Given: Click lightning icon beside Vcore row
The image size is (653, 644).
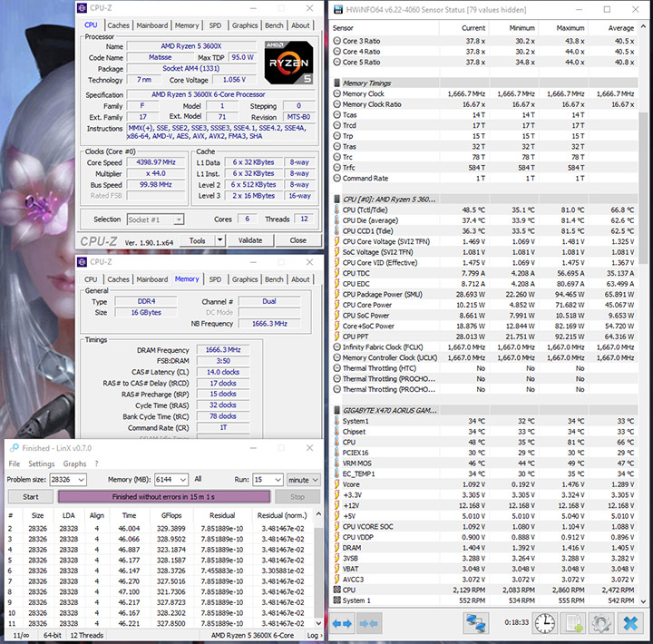Looking at the screenshot, I should click(336, 484).
